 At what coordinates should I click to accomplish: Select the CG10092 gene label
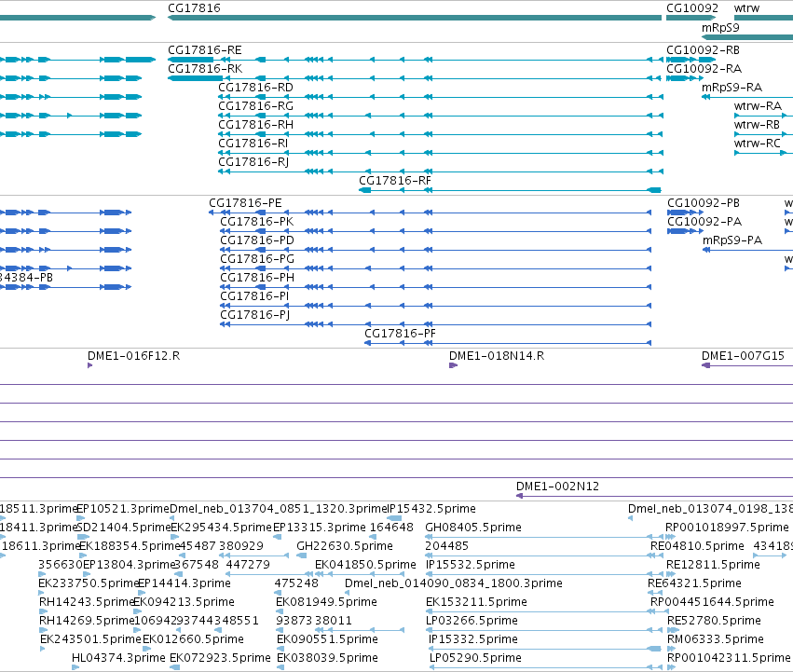(692, 8)
